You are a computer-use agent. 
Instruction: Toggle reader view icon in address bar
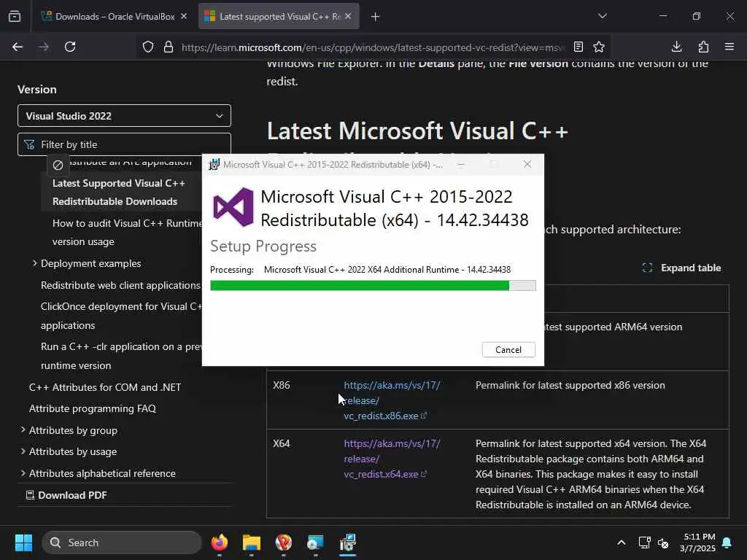(x=578, y=47)
